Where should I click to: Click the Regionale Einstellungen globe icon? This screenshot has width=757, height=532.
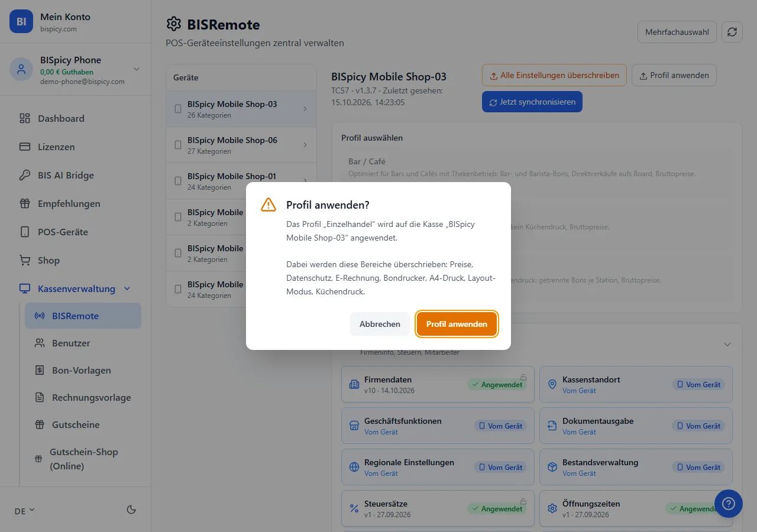(354, 467)
